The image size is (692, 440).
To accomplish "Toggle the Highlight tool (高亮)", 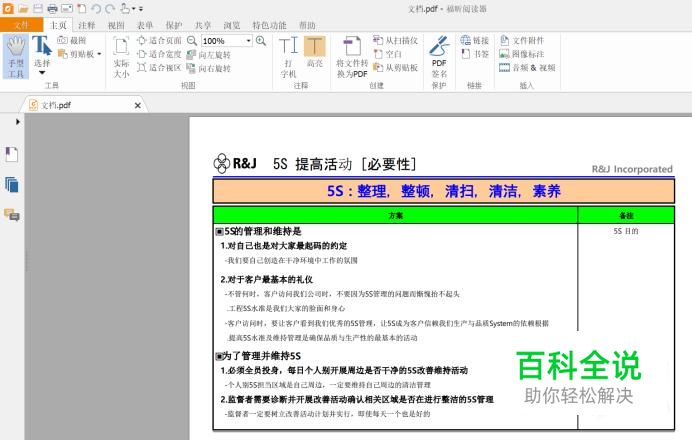I will pyautogui.click(x=315, y=56).
